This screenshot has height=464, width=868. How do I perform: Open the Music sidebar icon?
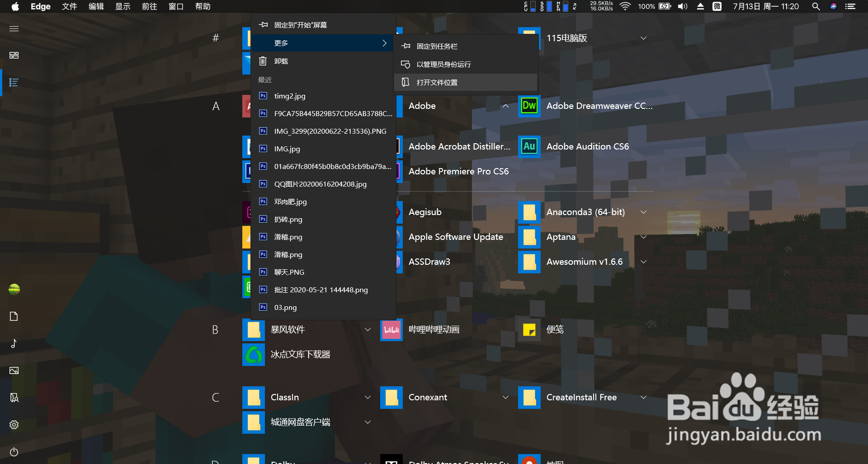pos(14,343)
